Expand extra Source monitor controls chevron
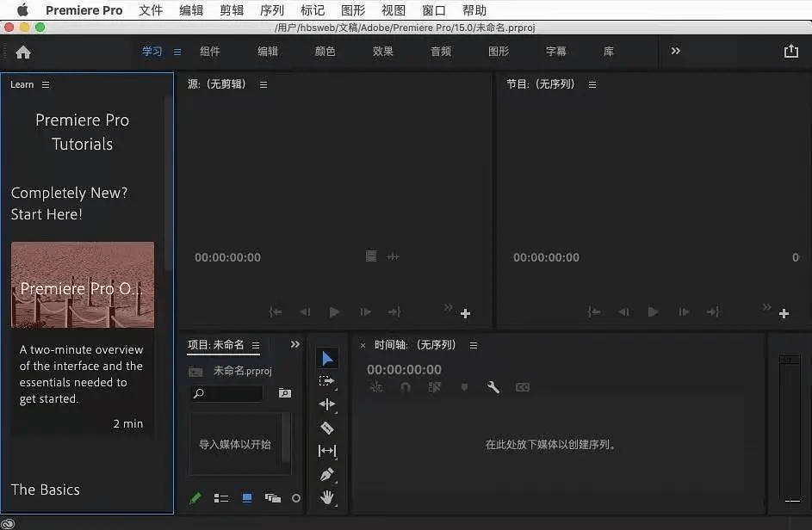Image resolution: width=812 pixels, height=530 pixels. (448, 307)
